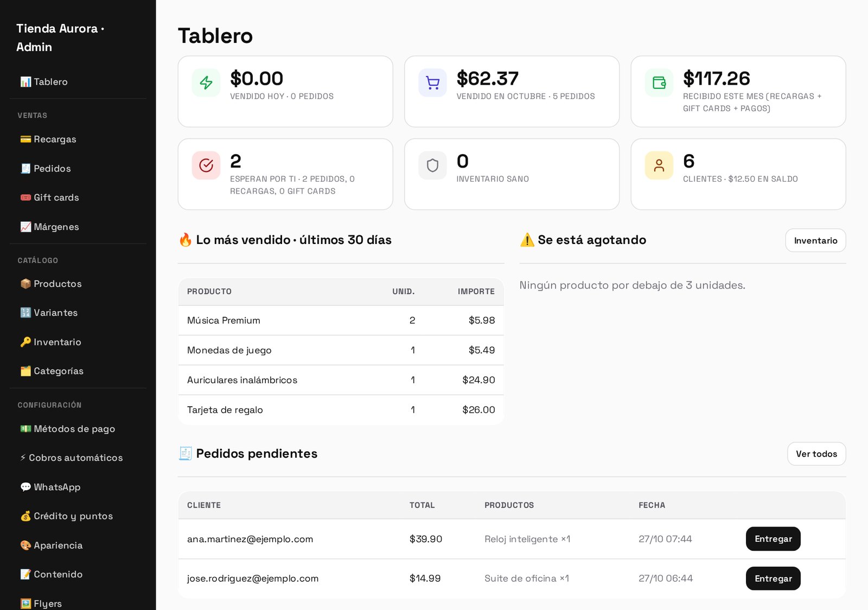Open Cobros automáticos settings
Image resolution: width=868 pixels, height=610 pixels.
[78, 458]
